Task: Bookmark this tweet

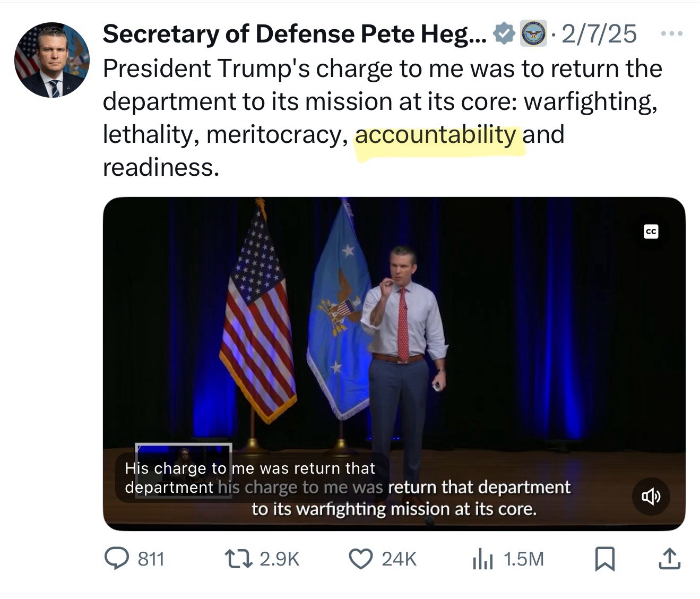Action: click(604, 559)
